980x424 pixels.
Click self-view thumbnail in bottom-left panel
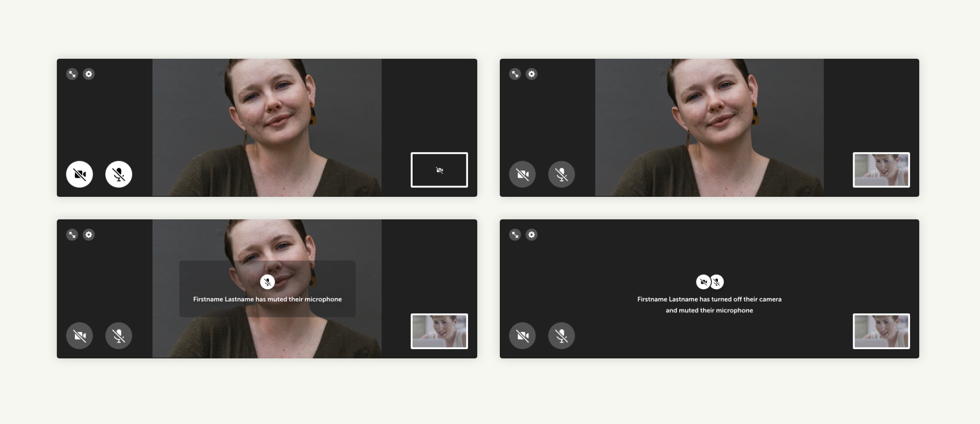tap(439, 331)
